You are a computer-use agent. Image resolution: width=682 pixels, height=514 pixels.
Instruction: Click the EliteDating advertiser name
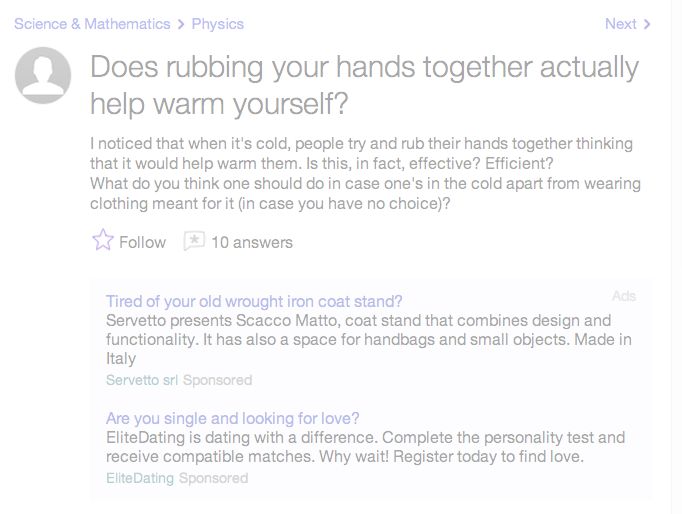tap(140, 478)
